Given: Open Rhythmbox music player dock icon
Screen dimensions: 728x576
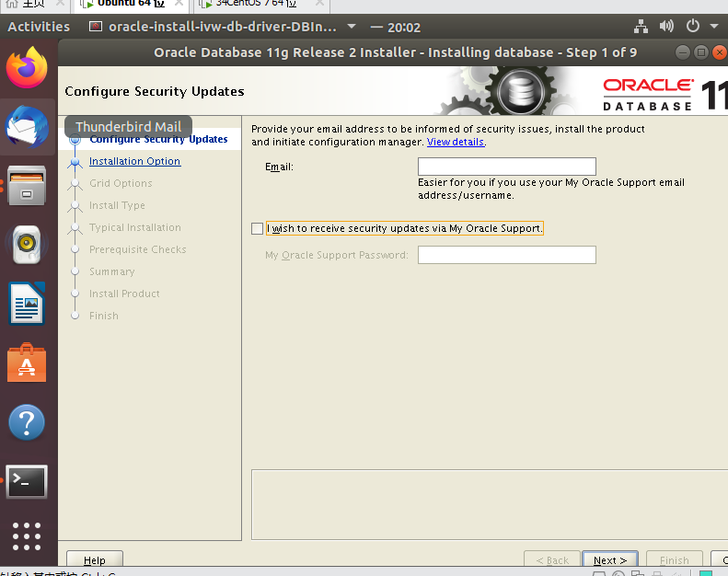Looking at the screenshot, I should tap(27, 245).
